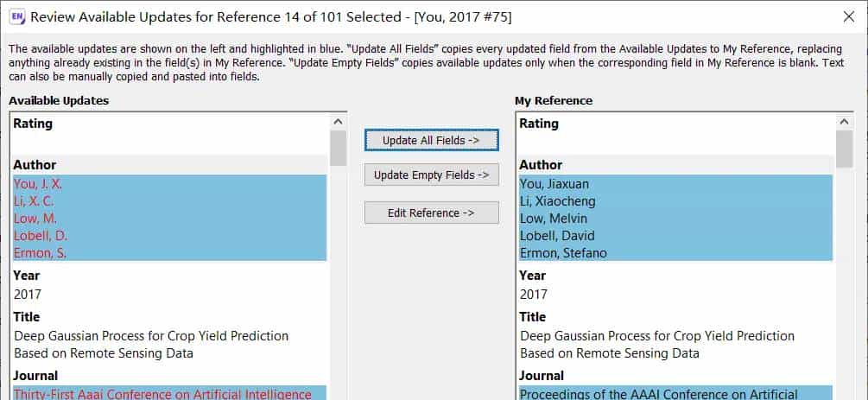Click the Year 2017 field in My Reference

534,295
